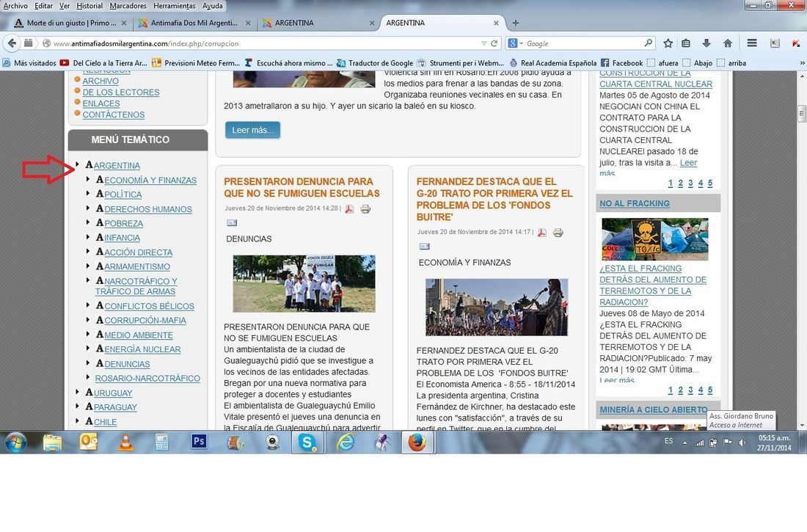Switch to Skype in the taskbar
Image resolution: width=807 pixels, height=532 pixels.
[308, 442]
